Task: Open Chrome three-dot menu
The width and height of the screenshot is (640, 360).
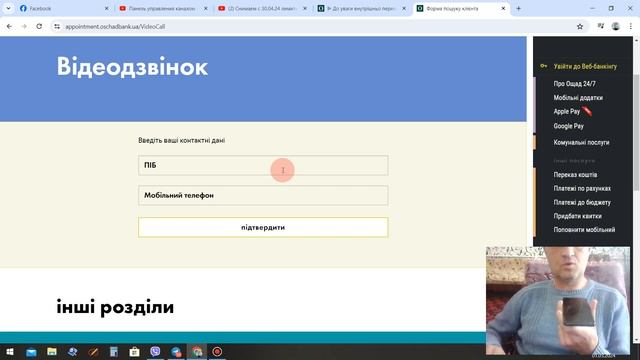Action: pyautogui.click(x=631, y=26)
